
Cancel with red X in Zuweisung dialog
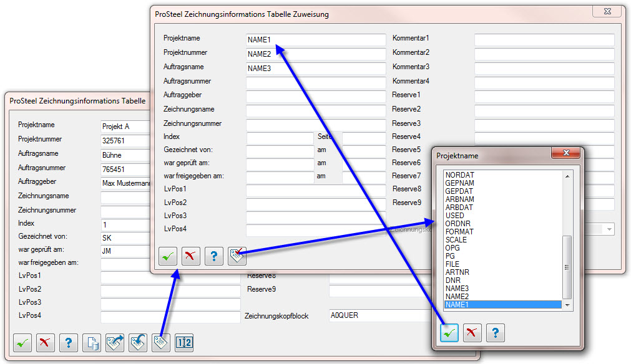[x=191, y=256]
